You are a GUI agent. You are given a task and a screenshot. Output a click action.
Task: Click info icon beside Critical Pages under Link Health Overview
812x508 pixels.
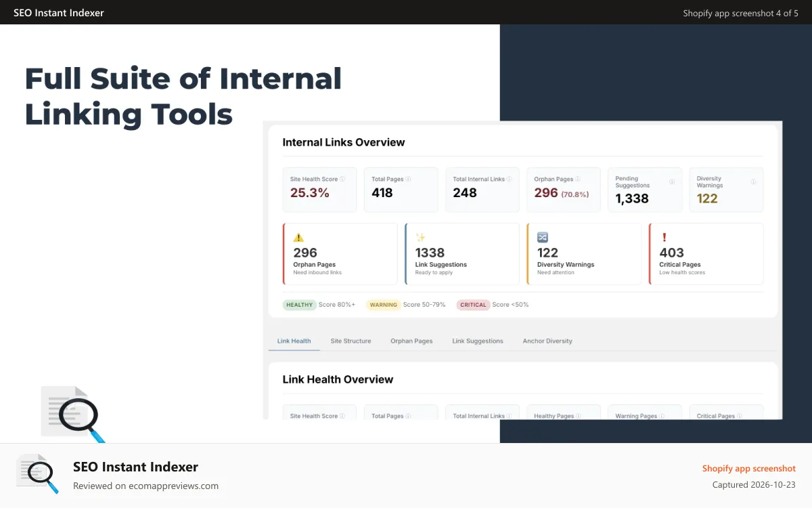pos(740,416)
